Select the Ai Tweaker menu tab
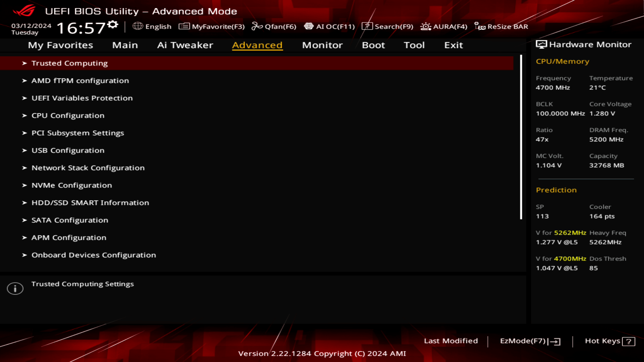 coord(185,45)
